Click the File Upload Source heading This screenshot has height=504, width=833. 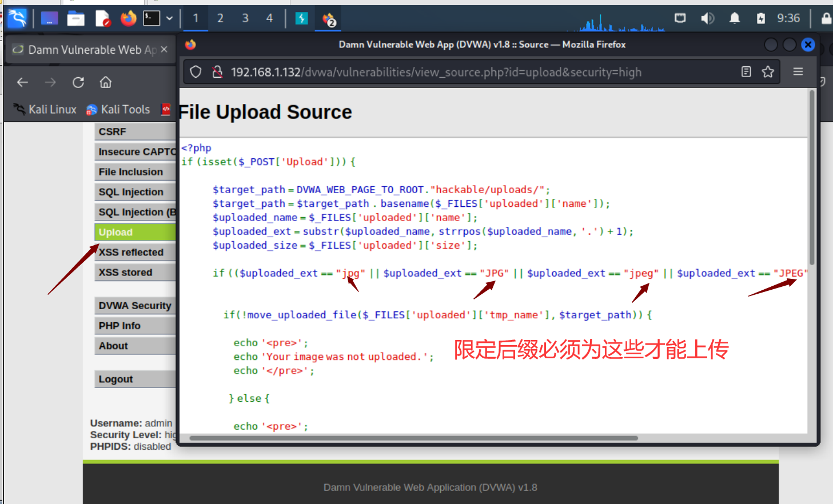point(265,112)
